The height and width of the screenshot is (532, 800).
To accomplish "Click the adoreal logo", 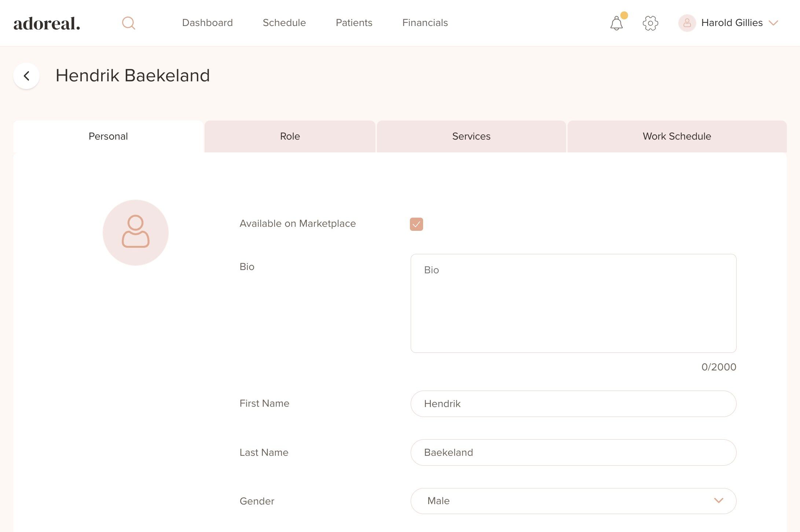I will click(x=47, y=23).
